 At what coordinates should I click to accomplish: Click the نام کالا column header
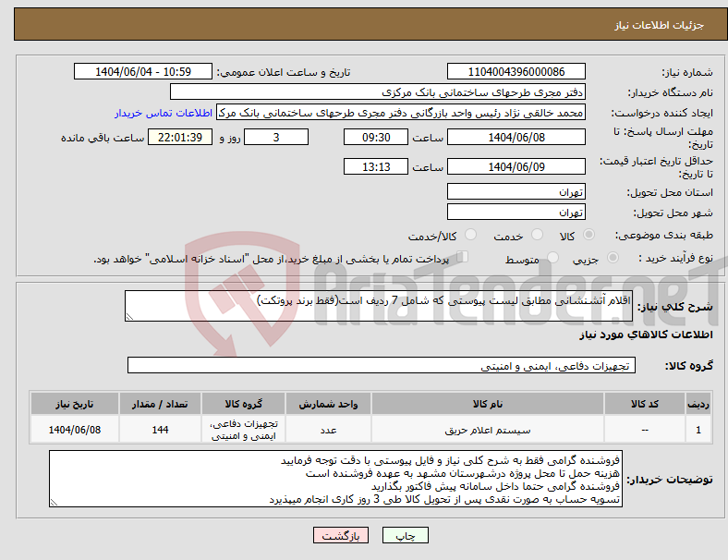[x=488, y=404]
